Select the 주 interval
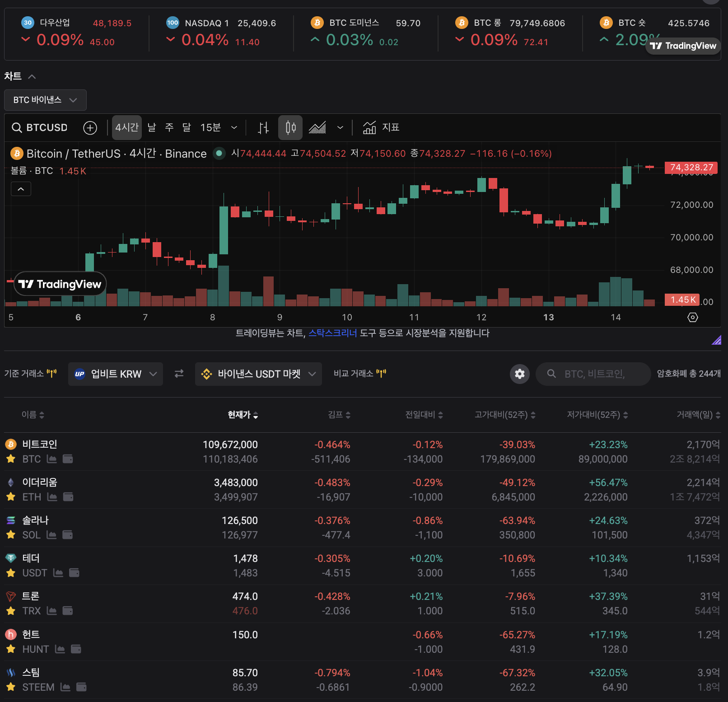This screenshot has height=702, width=728. (169, 128)
